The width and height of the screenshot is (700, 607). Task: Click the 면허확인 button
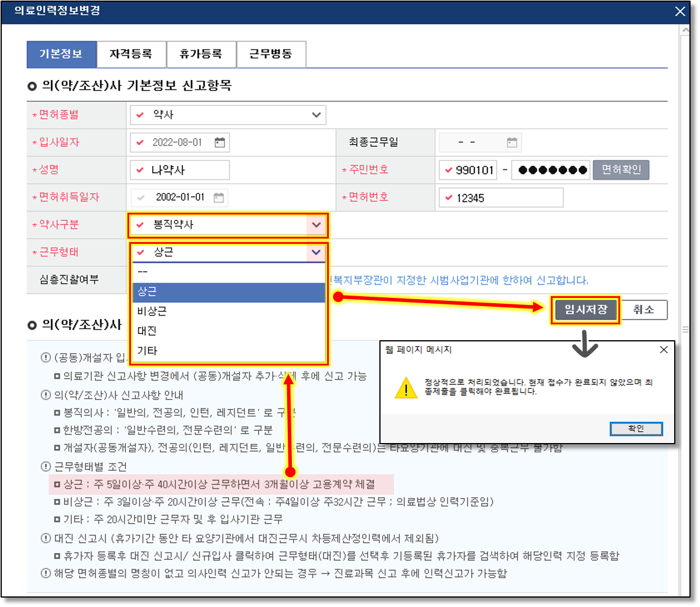pos(621,170)
